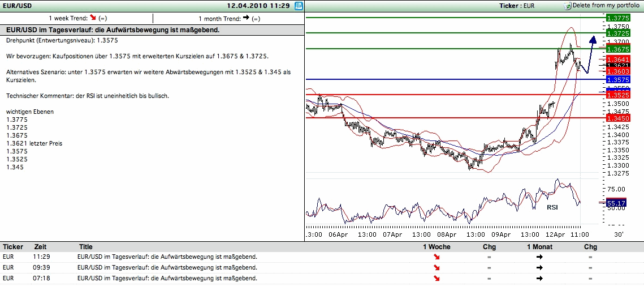The width and height of the screenshot is (644, 286).
Task: Click the red 1.3525 chart price label
Action: pyautogui.click(x=618, y=95)
